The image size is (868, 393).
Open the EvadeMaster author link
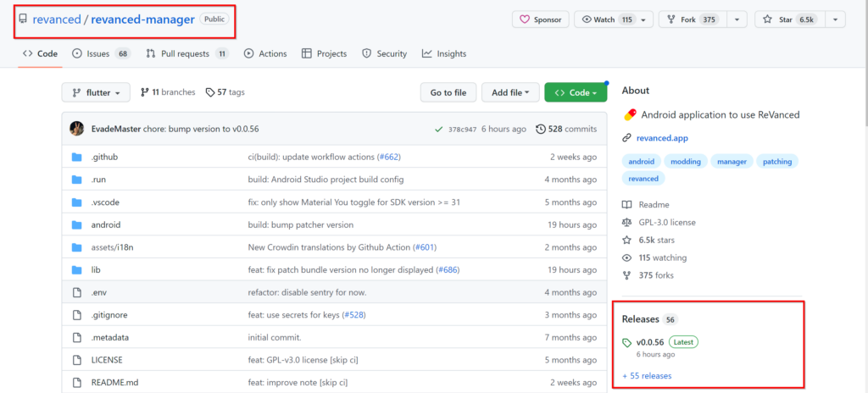tap(115, 129)
